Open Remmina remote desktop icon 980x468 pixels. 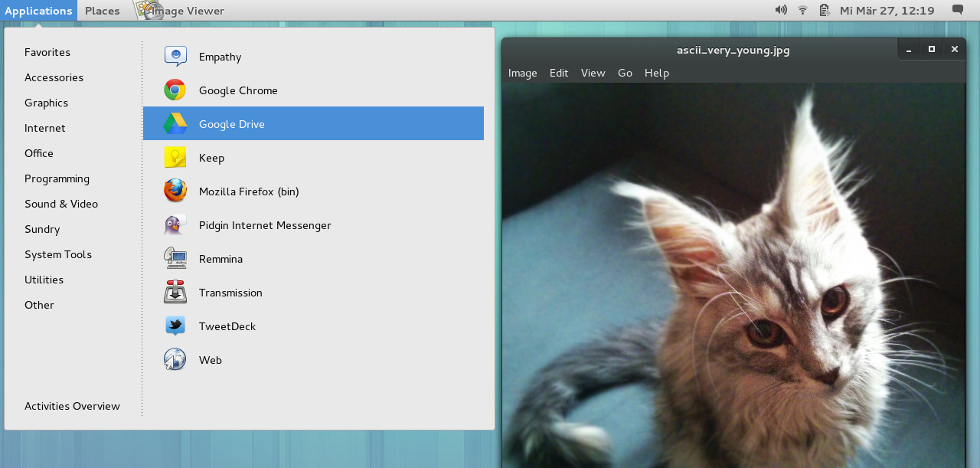pos(175,259)
